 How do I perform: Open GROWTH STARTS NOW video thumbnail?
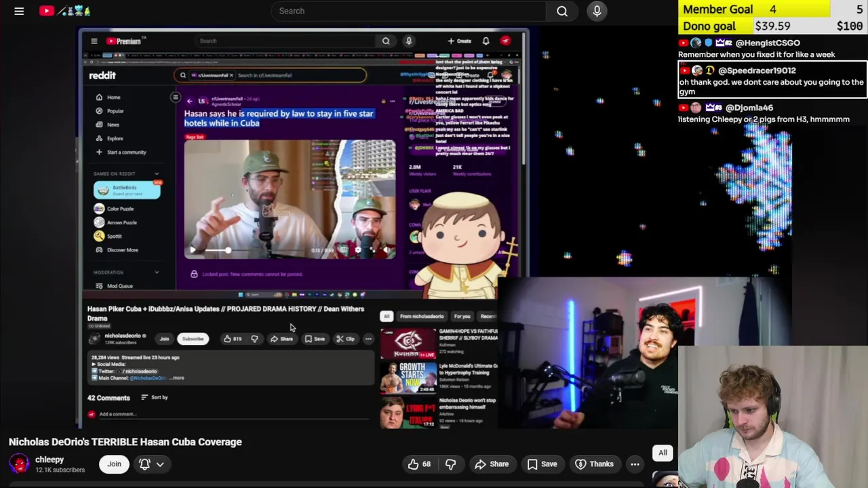(x=408, y=378)
